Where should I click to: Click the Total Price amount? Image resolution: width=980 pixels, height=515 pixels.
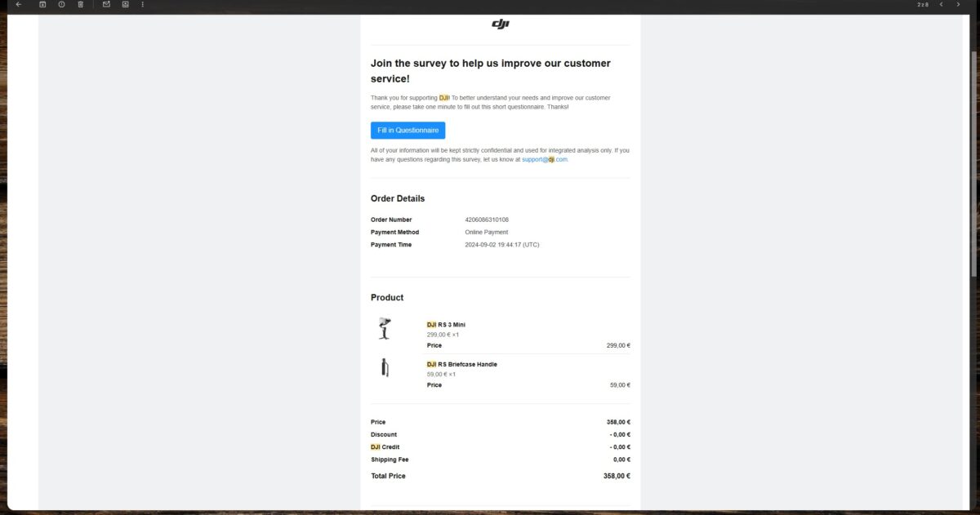617,476
